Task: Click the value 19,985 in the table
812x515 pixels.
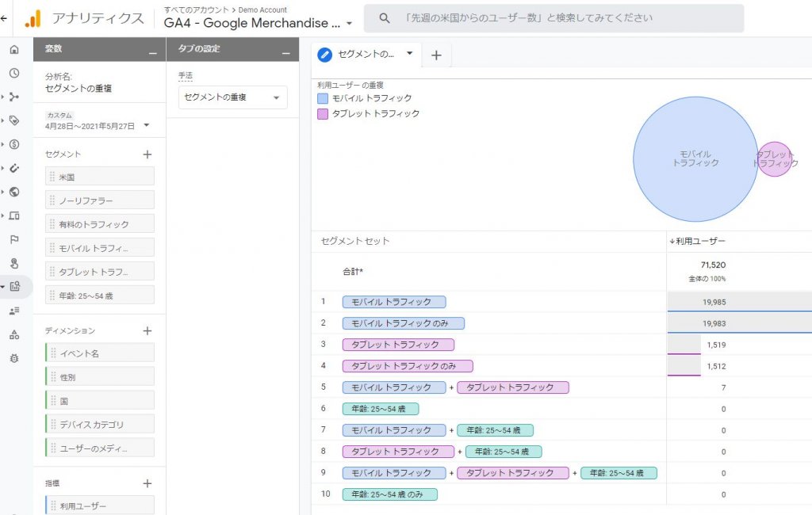Action: coord(714,303)
